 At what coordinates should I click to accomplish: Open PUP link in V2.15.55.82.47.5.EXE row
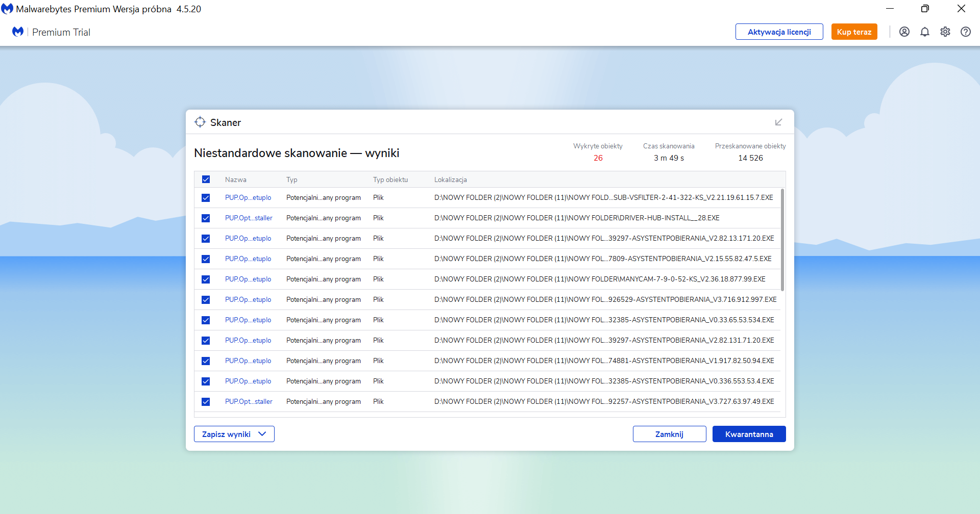(248, 259)
